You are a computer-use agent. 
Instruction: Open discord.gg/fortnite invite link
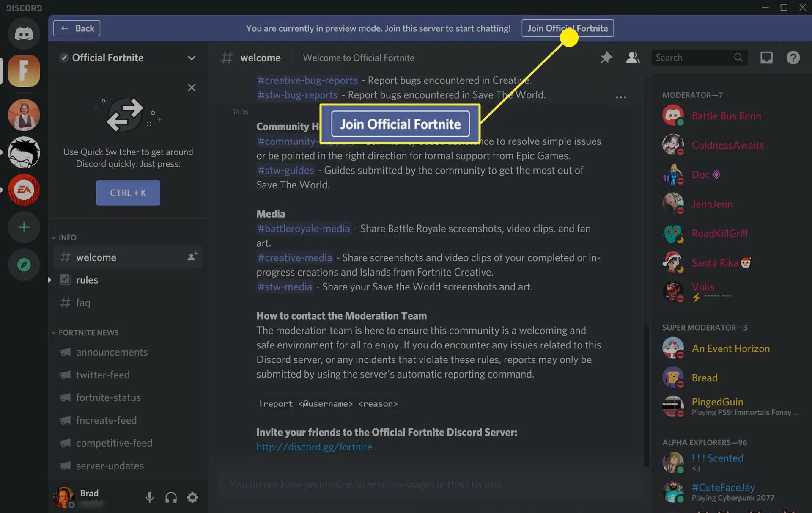(x=314, y=447)
